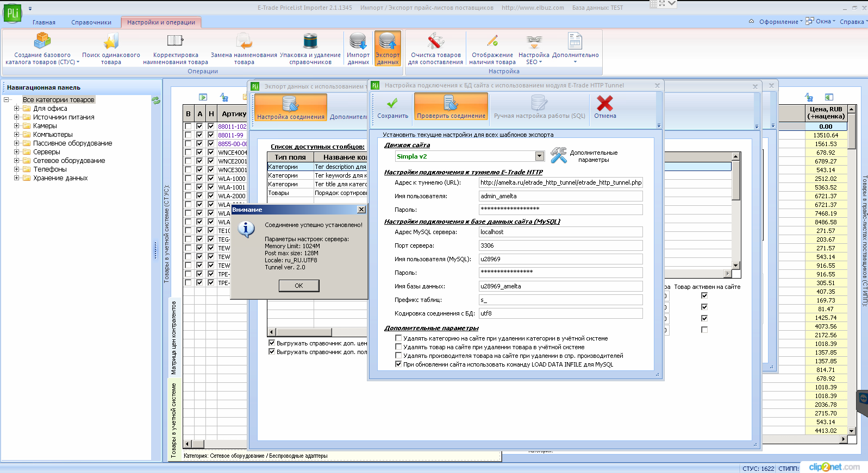Image resolution: width=868 pixels, height=473 pixels.
Task: Click the tunnel URL address field
Action: (x=561, y=182)
